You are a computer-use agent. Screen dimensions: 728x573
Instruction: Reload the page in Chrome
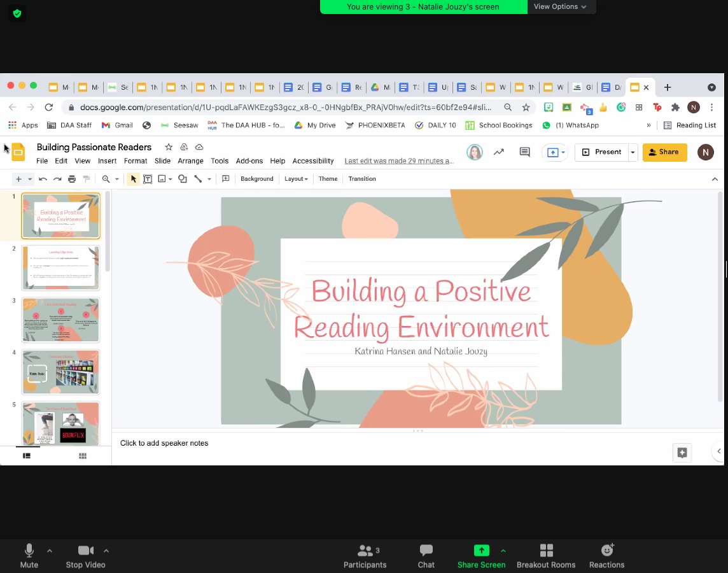pyautogui.click(x=49, y=107)
